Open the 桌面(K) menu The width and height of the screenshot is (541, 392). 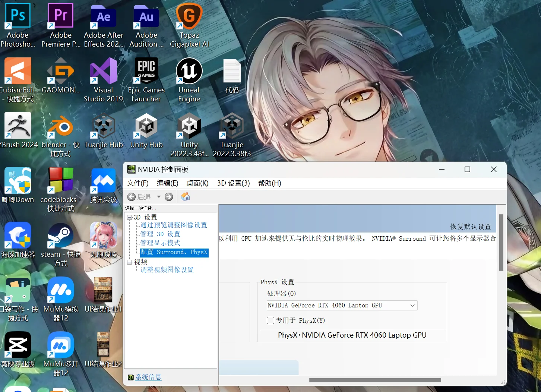pyautogui.click(x=197, y=183)
